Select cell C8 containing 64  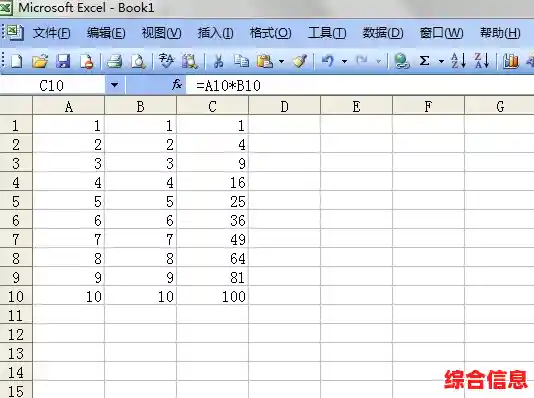click(x=213, y=258)
